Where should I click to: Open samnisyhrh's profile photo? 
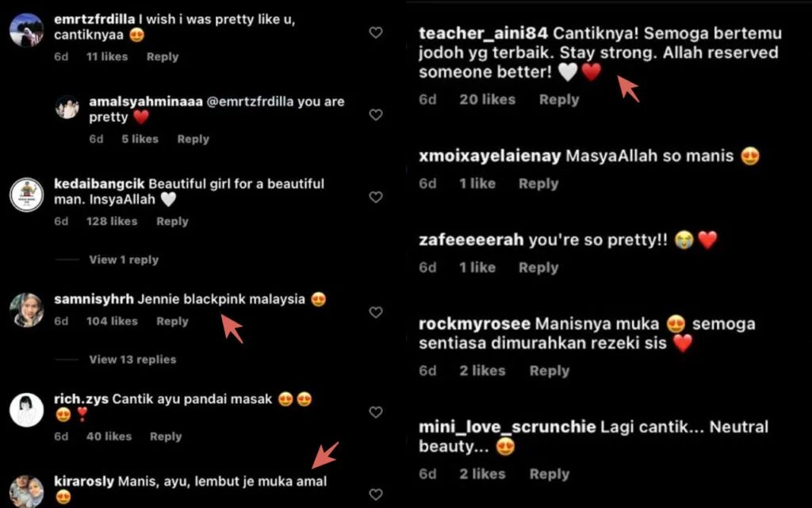coord(26,310)
